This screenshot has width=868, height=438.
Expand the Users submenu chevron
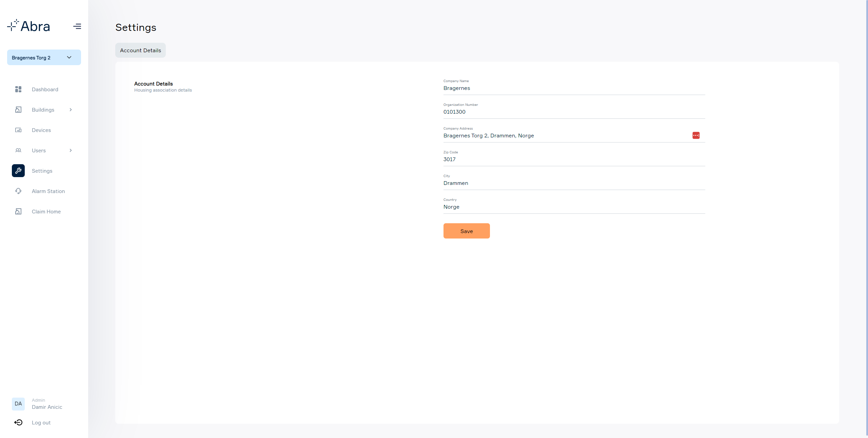[71, 150]
